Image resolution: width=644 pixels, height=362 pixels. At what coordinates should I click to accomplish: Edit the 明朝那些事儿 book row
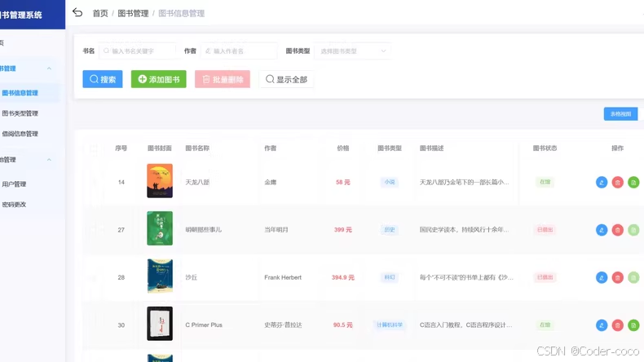point(602,230)
